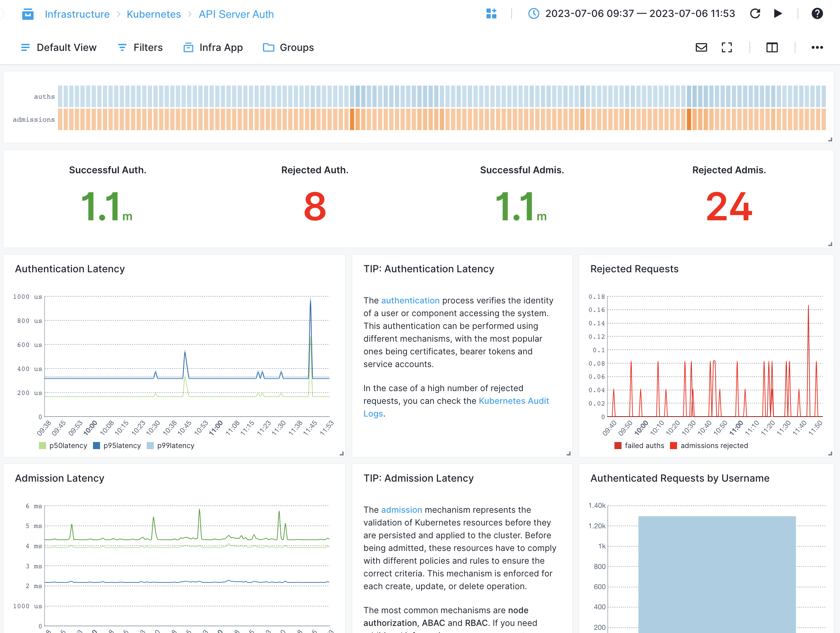This screenshot has height=633, width=840.
Task: Open the Infrastructure breadcrumb link
Action: (77, 14)
